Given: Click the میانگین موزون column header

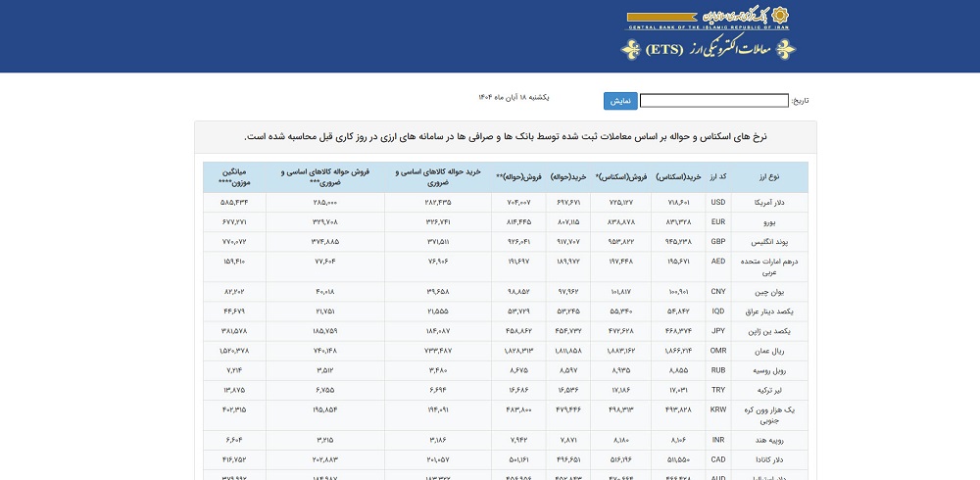Looking at the screenshot, I should point(234,177).
